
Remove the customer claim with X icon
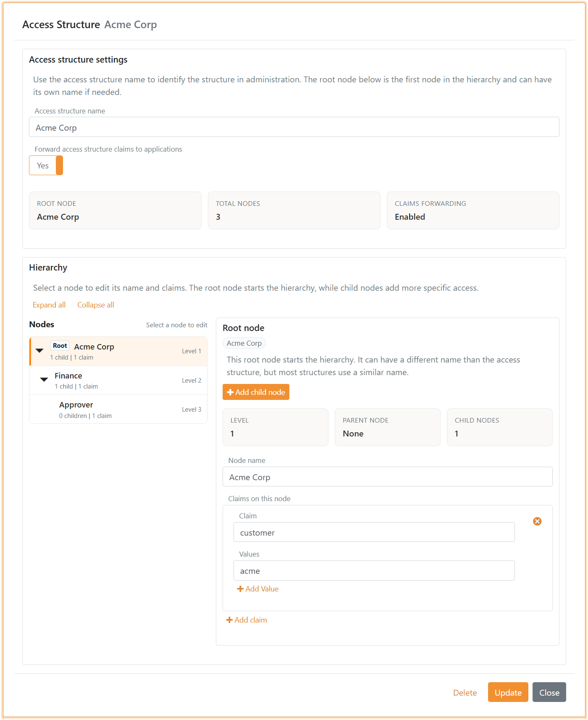tap(537, 521)
